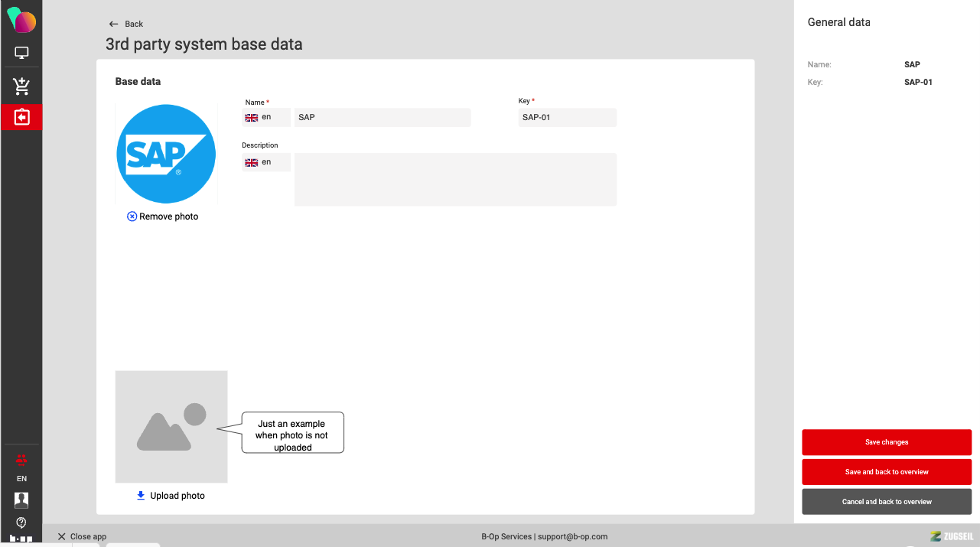Switch language using the EN sidebar selector
The image size is (980, 547).
click(x=21, y=478)
